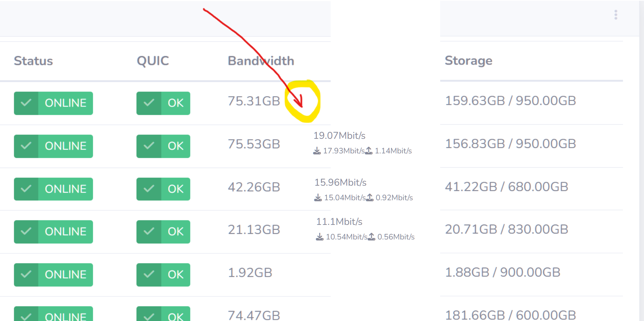Sort by the Storage column header
Image resolution: width=644 pixels, height=321 pixels.
coord(468,60)
